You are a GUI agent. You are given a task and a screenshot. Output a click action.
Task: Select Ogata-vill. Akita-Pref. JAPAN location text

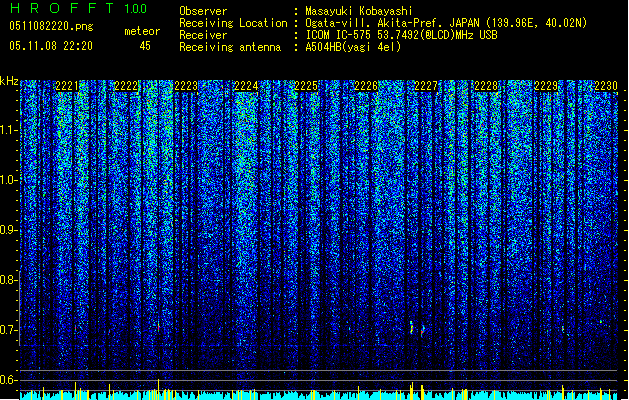446,23
